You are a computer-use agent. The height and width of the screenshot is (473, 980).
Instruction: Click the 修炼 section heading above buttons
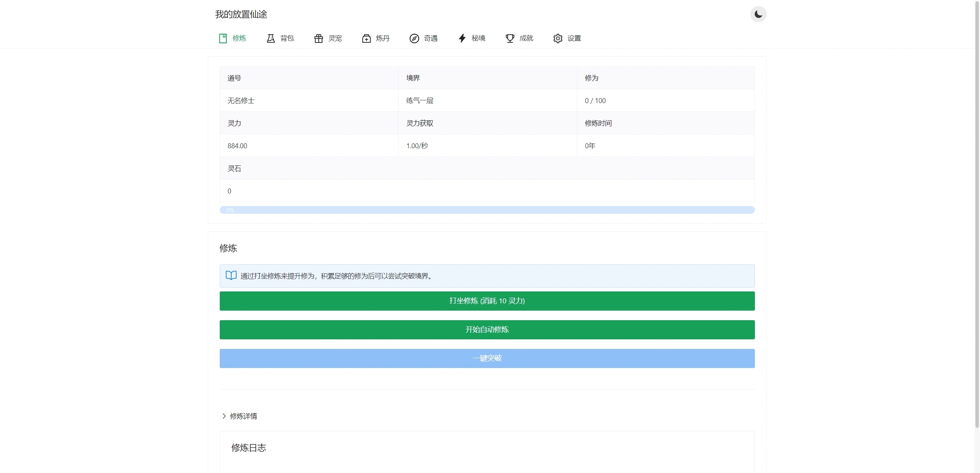click(228, 248)
